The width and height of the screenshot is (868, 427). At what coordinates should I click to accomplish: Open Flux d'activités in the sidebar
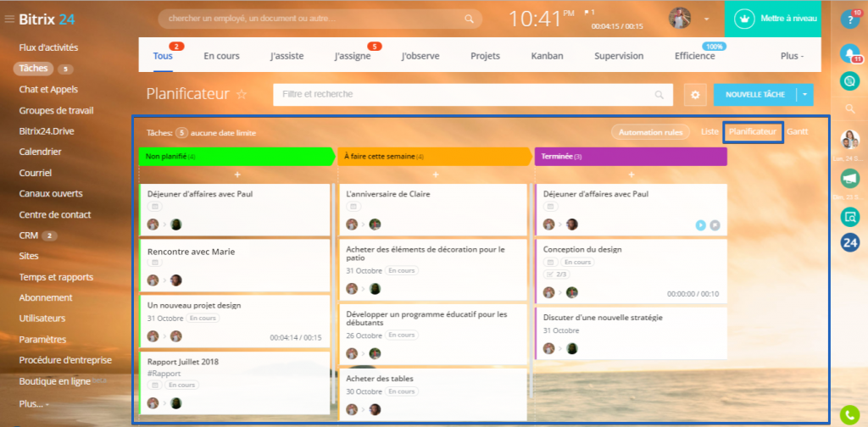48,47
